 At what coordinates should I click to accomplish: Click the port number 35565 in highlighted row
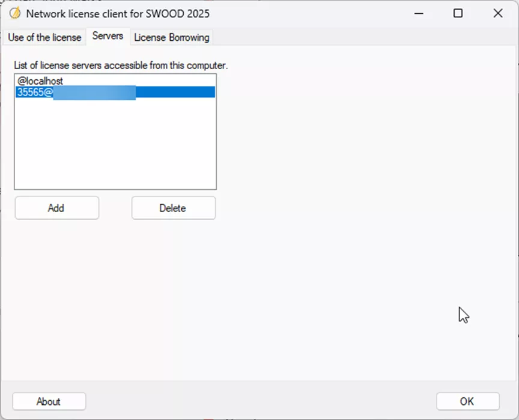pos(31,92)
